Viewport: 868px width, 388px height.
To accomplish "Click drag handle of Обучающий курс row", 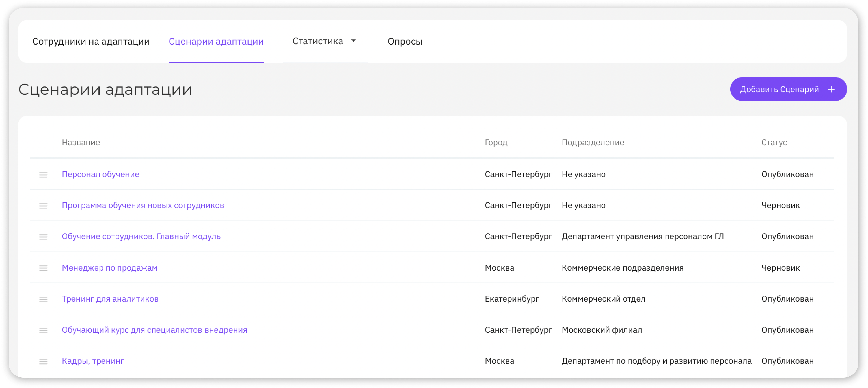I will pos(44,330).
